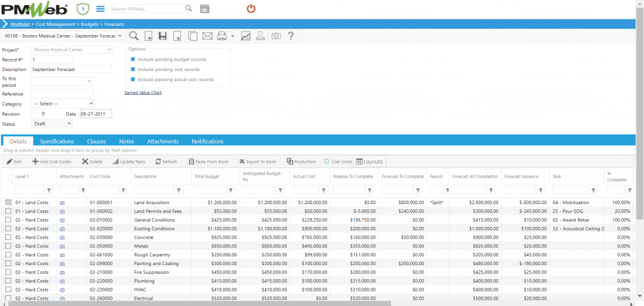Screen dimensions: 644x306
Task: Click the Forecast Variance column filter icon
Action: coord(541,190)
